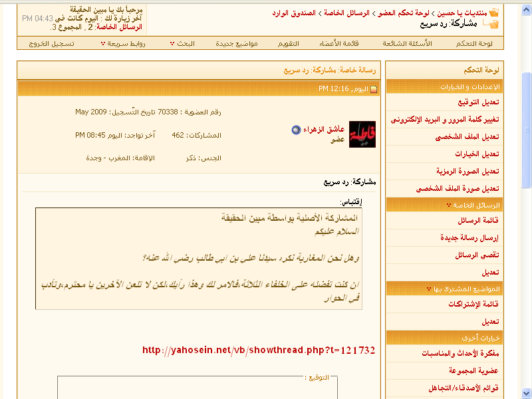Open the التقويم navigation item

point(289,43)
